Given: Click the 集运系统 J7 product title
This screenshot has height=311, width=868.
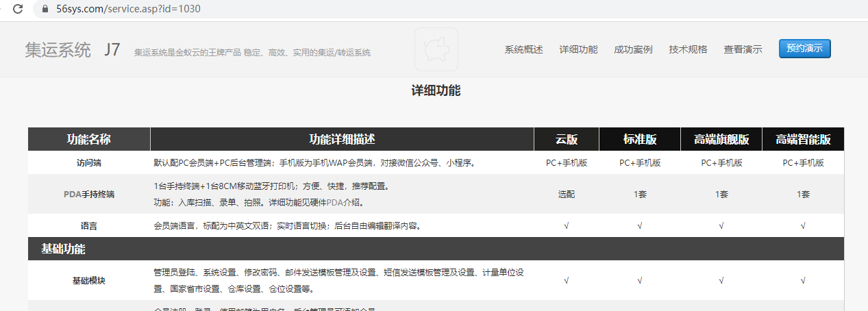Looking at the screenshot, I should pos(73,50).
